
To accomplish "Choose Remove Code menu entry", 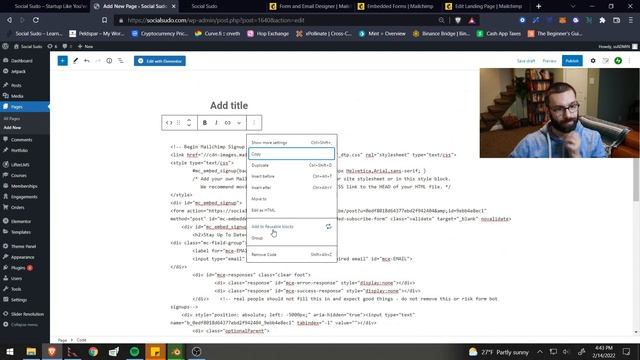I will (291, 254).
